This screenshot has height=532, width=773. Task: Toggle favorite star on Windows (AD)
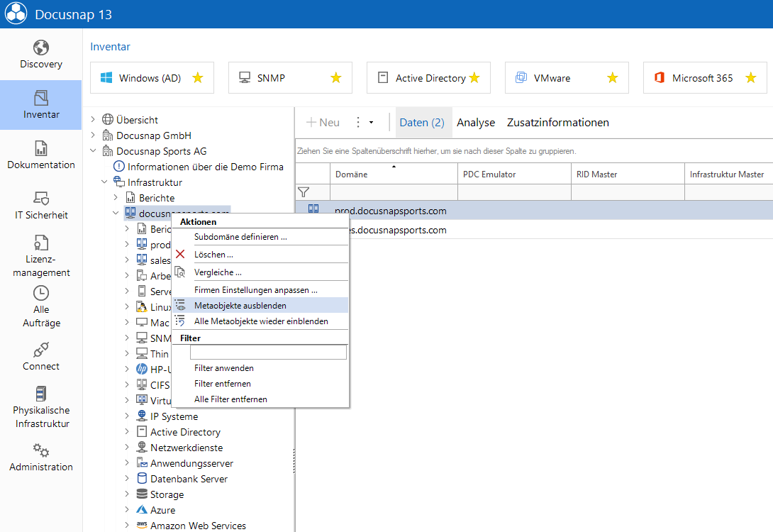(x=198, y=78)
